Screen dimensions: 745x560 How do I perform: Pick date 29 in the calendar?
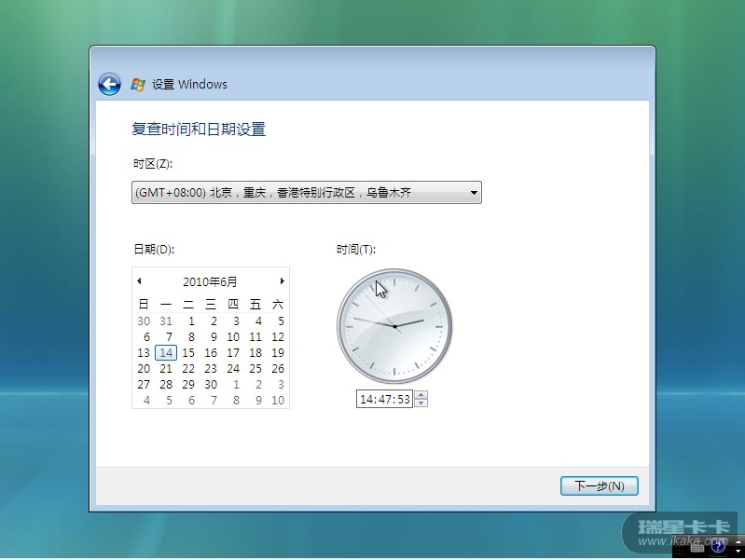click(188, 384)
